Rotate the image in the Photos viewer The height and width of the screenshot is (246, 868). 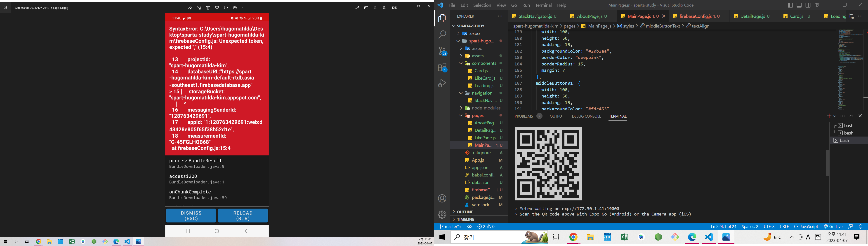(x=199, y=8)
